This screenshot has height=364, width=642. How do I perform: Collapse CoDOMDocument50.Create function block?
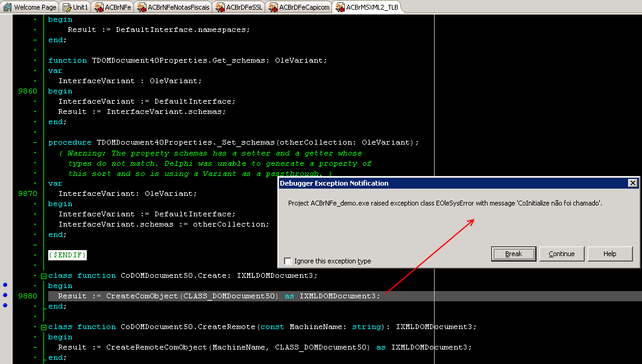point(43,276)
